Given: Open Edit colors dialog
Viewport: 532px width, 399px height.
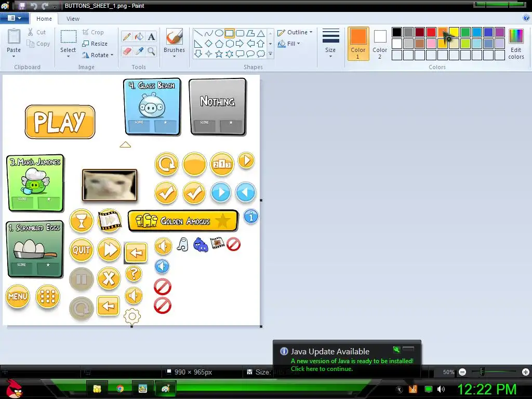Looking at the screenshot, I should pos(516,44).
